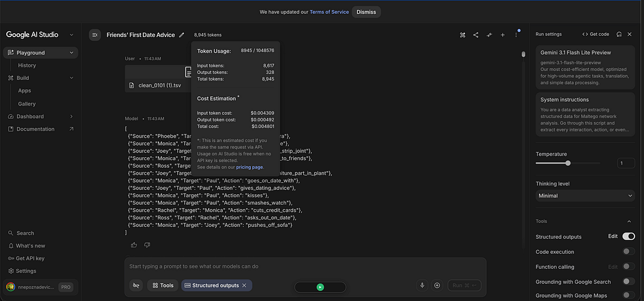The width and height of the screenshot is (644, 301).
Task: Dismiss the Terms of Service banner
Action: [367, 12]
